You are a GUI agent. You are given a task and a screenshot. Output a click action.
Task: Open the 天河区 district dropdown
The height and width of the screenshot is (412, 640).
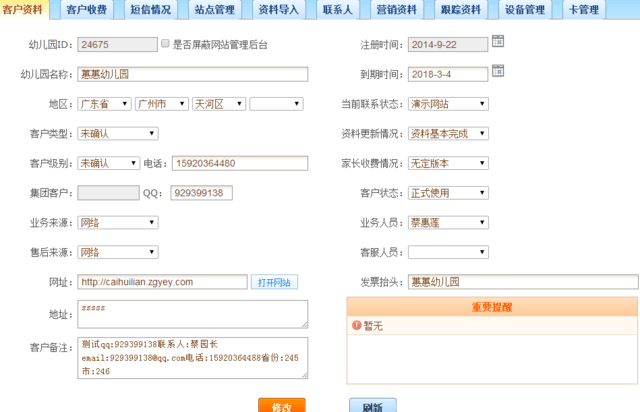coord(219,104)
